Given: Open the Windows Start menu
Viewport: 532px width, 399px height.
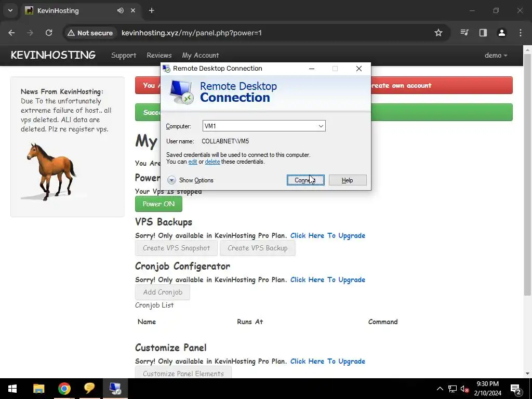Looking at the screenshot, I should (x=12, y=389).
